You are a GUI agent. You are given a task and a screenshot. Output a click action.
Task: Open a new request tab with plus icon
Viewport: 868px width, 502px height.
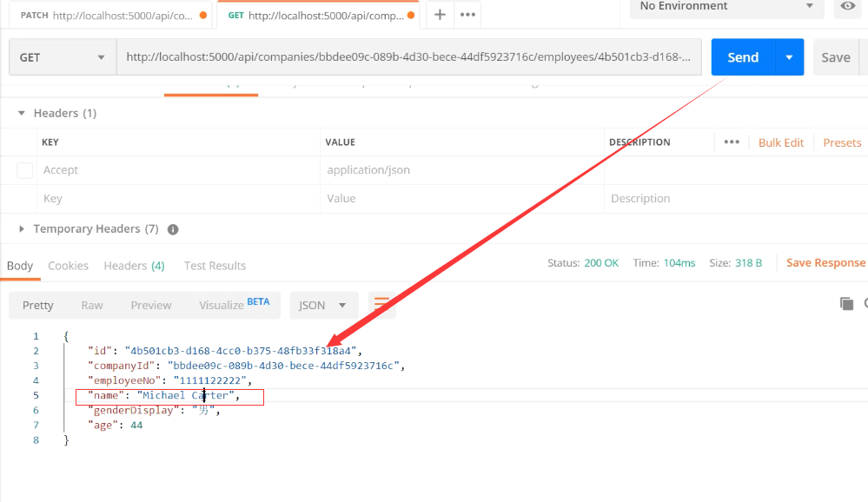tap(440, 15)
